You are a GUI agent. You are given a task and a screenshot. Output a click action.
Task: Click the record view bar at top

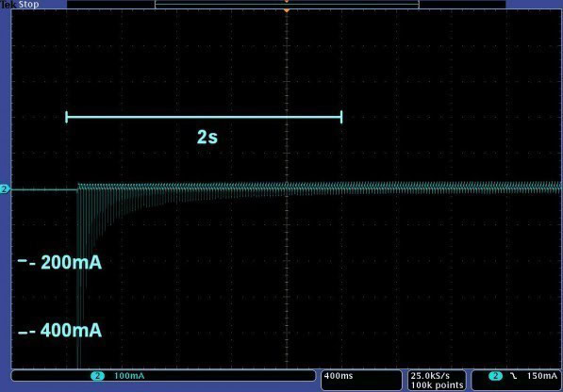pos(287,5)
